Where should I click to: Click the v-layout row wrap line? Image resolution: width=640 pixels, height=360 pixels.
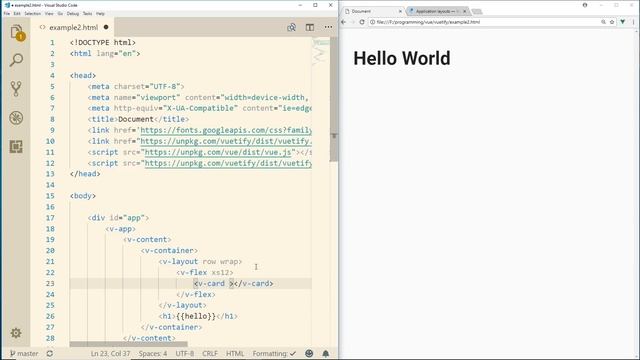pyautogui.click(x=200, y=261)
